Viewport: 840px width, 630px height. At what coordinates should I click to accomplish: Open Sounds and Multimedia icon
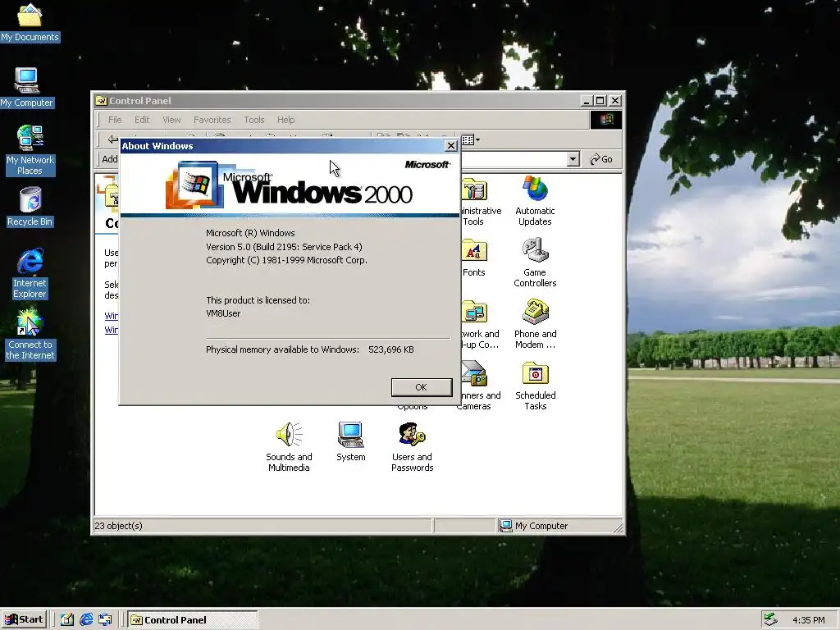290,447
